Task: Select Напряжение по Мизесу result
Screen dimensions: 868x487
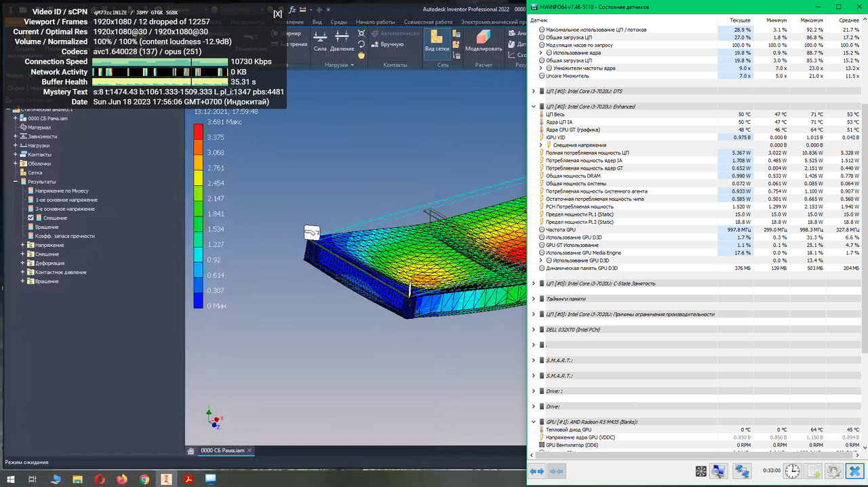Action: tap(62, 191)
